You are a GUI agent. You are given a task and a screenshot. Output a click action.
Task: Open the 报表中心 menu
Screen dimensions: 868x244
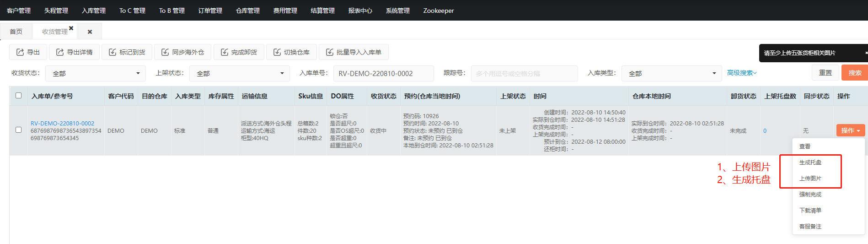tap(360, 11)
